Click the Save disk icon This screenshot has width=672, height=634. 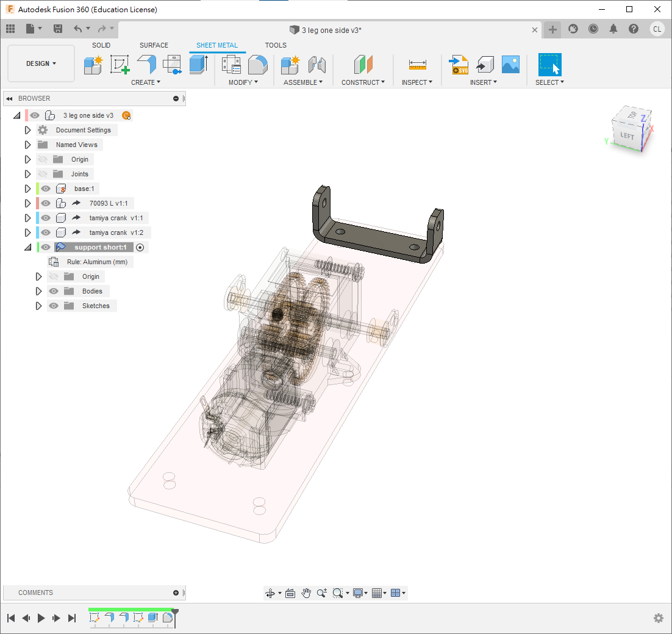58,29
